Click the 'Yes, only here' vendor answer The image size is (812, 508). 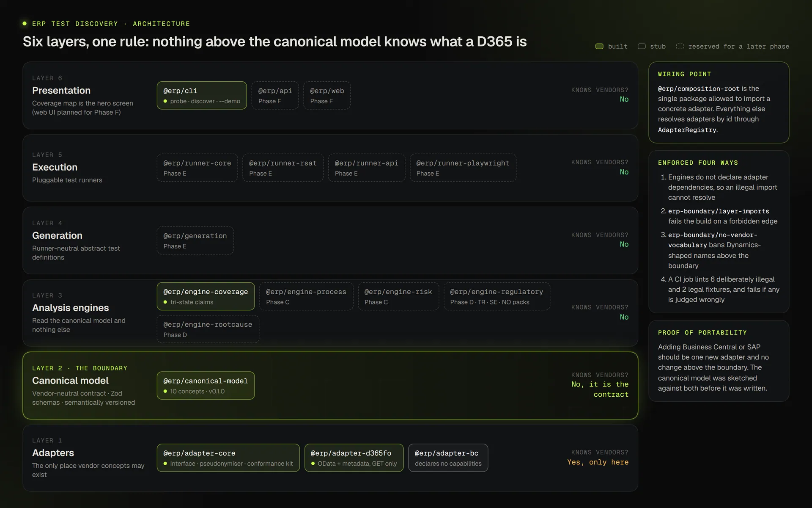click(598, 462)
